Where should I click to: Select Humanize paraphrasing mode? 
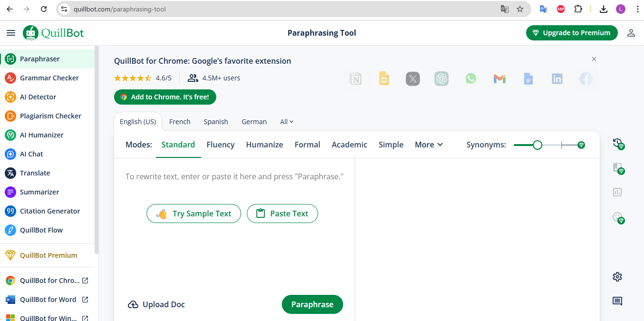pyautogui.click(x=264, y=145)
